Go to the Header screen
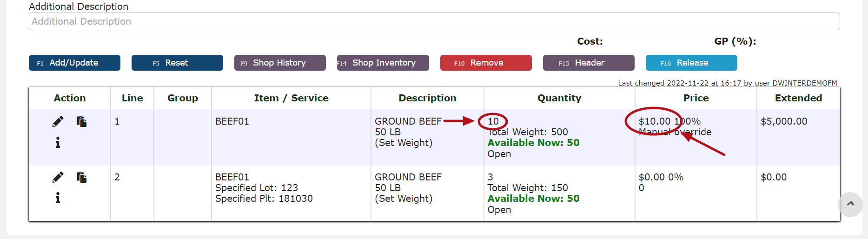Screen dimensions: 868x239 pos(589,63)
